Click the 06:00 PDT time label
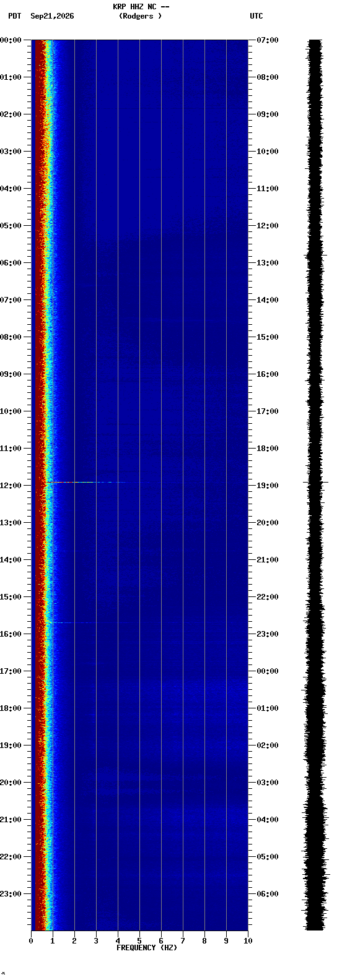The width and height of the screenshot is (342, 980). click(x=11, y=263)
